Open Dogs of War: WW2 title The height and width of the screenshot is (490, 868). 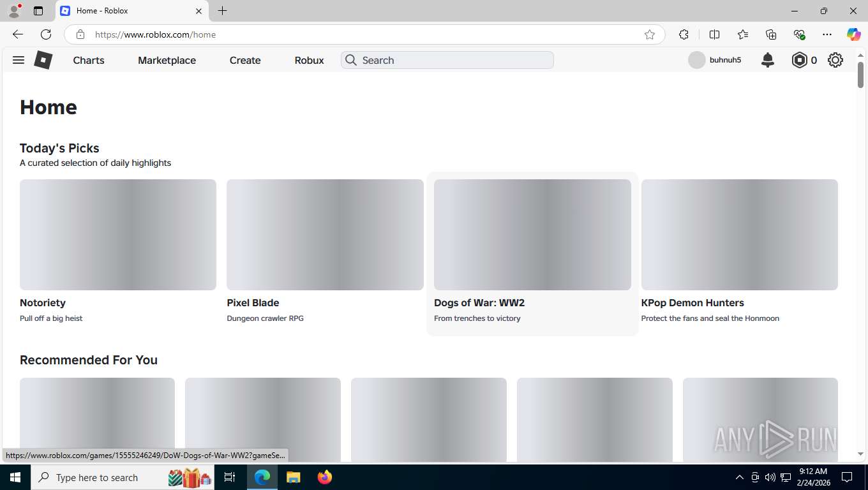pyautogui.click(x=479, y=302)
